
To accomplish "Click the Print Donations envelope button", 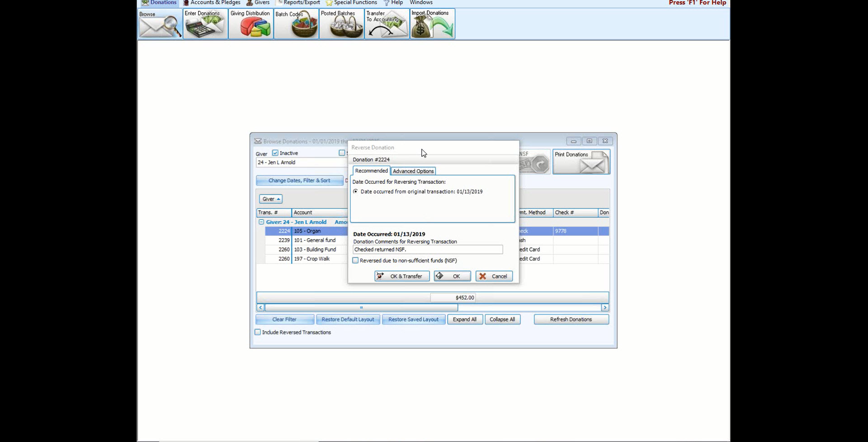I will [581, 162].
